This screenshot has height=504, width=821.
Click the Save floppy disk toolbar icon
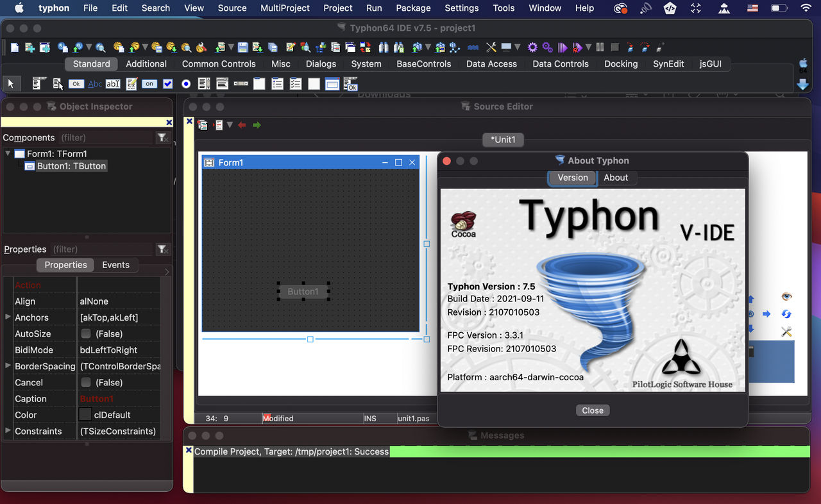(242, 47)
